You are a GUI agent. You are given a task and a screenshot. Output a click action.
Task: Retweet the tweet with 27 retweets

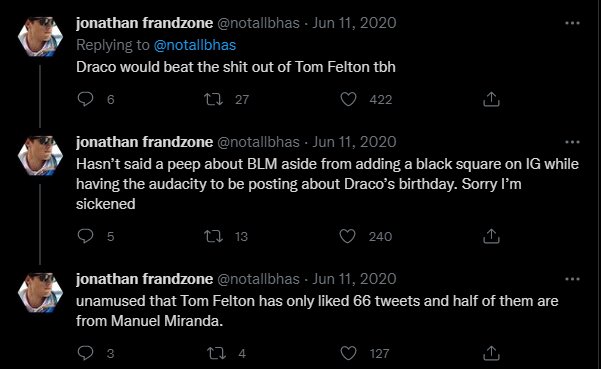pos(213,99)
